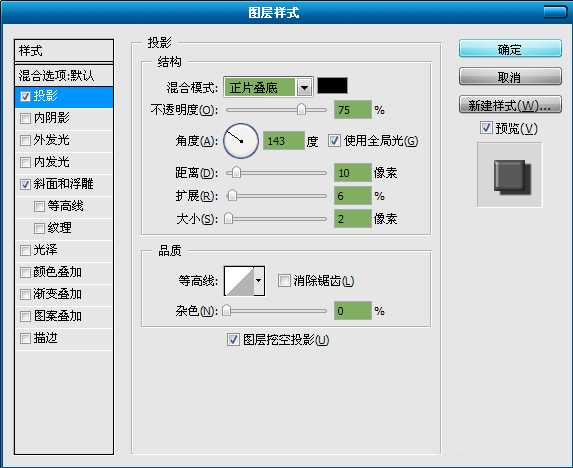
Task: Click the 取消 button
Action: [510, 76]
